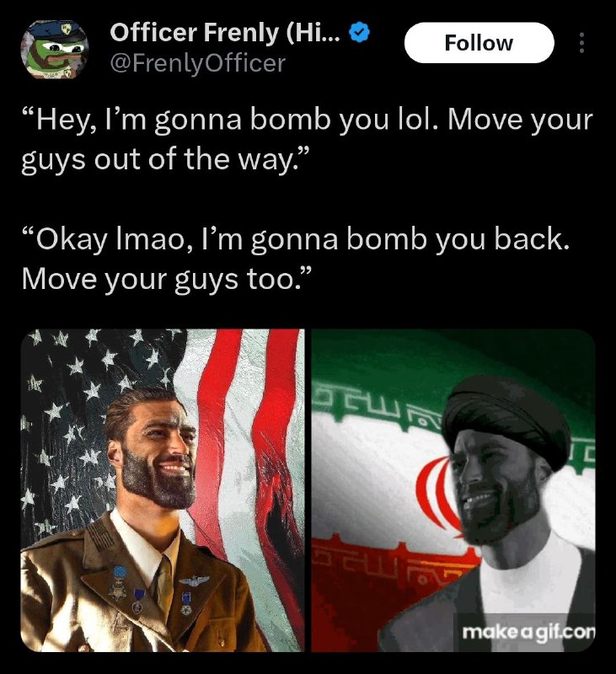Open the Iranian flag GIF on right
Viewport: 616px width, 674px height.
click(x=453, y=490)
